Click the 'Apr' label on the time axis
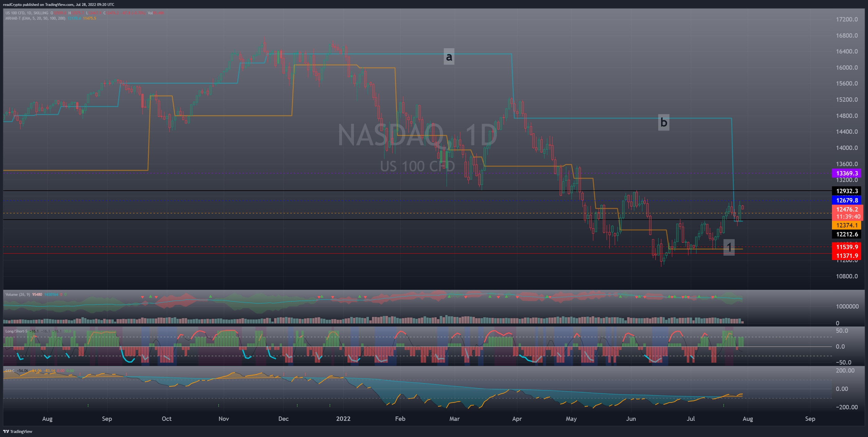This screenshot has height=437, width=868. (x=517, y=419)
